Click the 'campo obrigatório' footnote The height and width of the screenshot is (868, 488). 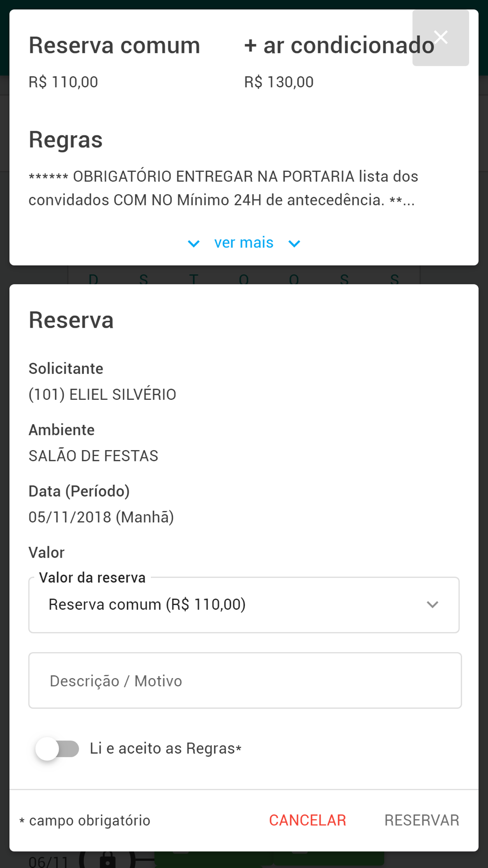point(85,820)
